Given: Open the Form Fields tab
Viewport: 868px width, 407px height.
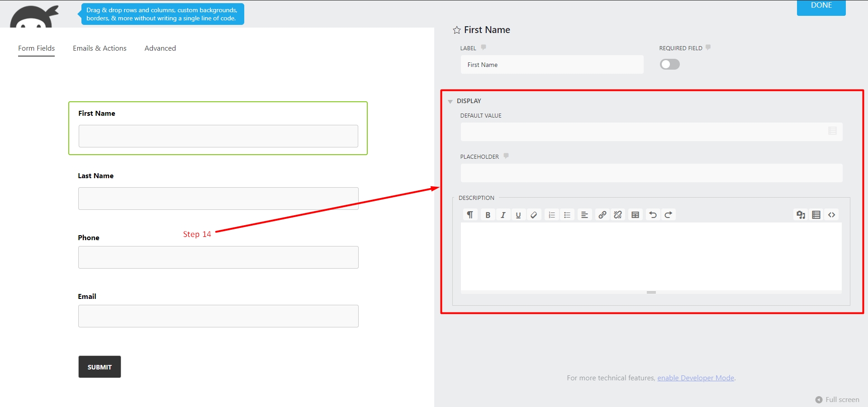Looking at the screenshot, I should pos(36,48).
